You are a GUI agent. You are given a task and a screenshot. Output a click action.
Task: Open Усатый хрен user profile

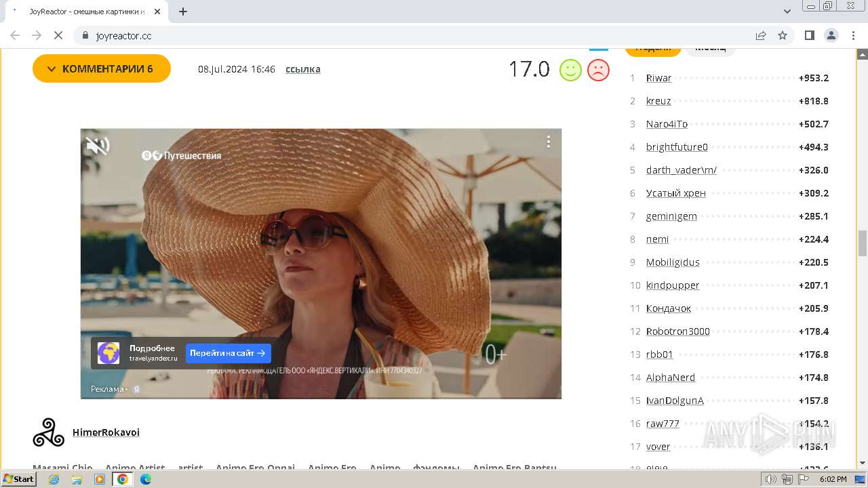[676, 193]
